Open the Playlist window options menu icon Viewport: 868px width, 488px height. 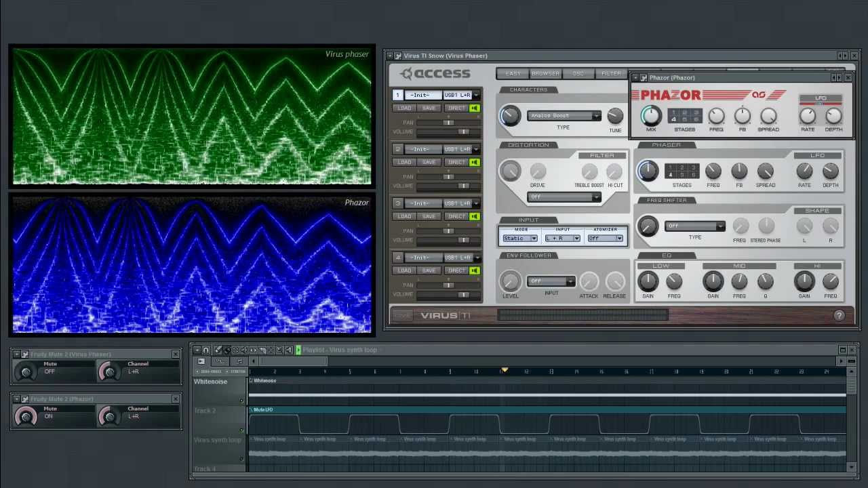coord(197,350)
